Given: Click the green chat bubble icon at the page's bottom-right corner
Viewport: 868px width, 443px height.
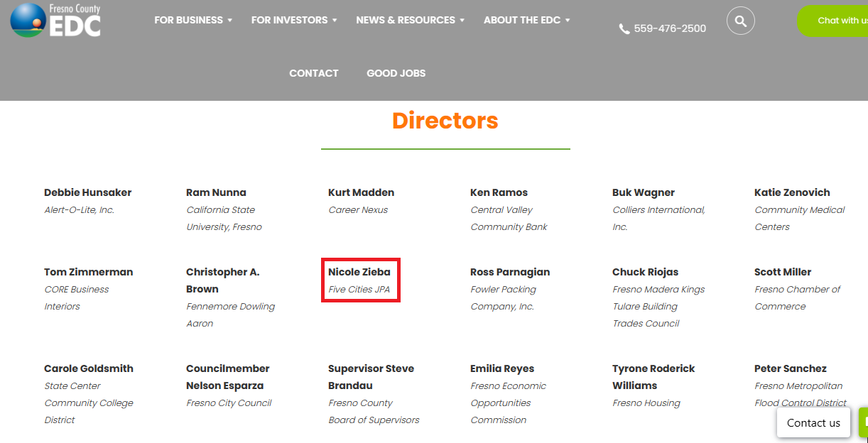Looking at the screenshot, I should 864,422.
